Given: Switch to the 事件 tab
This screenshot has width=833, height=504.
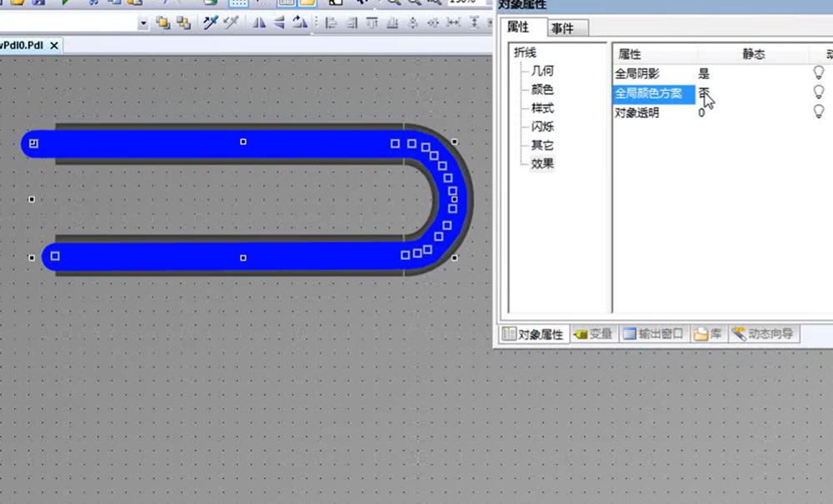Looking at the screenshot, I should coord(562,29).
